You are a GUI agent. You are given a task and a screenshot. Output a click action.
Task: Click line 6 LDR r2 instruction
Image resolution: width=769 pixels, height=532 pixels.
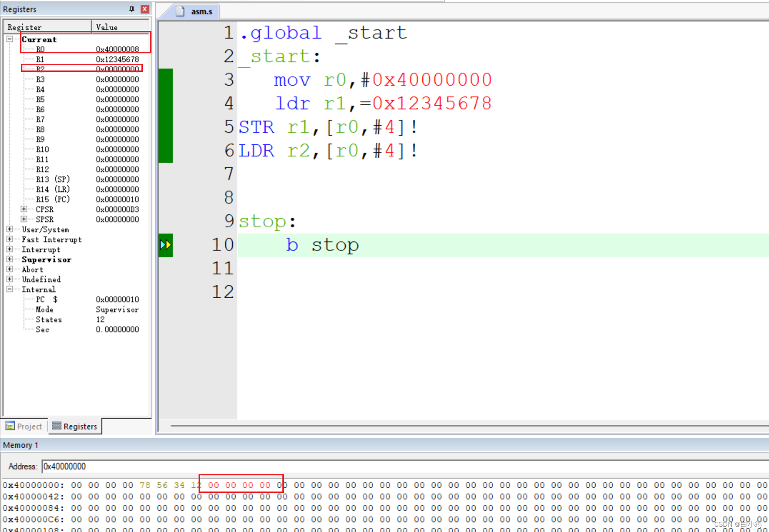328,151
